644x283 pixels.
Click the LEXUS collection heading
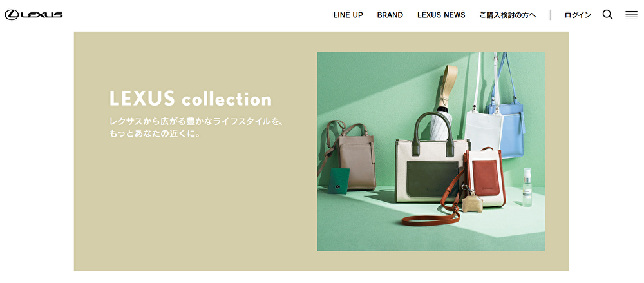click(191, 99)
